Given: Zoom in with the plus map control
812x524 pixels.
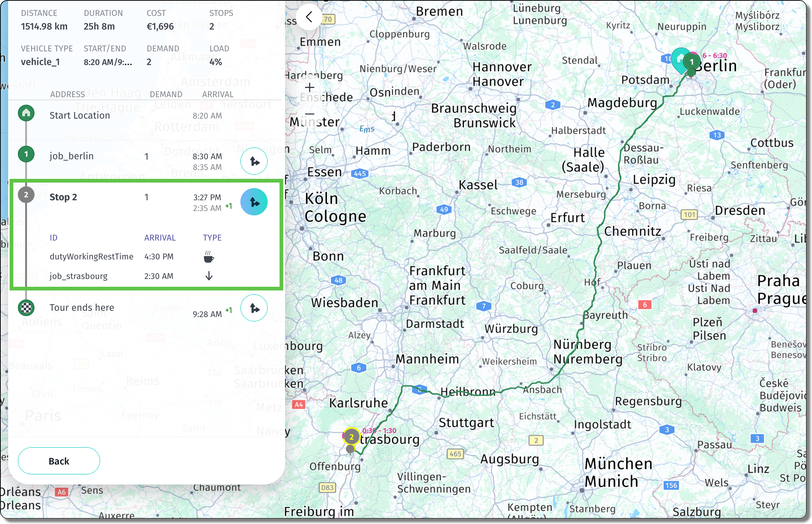Looking at the screenshot, I should coord(309,88).
